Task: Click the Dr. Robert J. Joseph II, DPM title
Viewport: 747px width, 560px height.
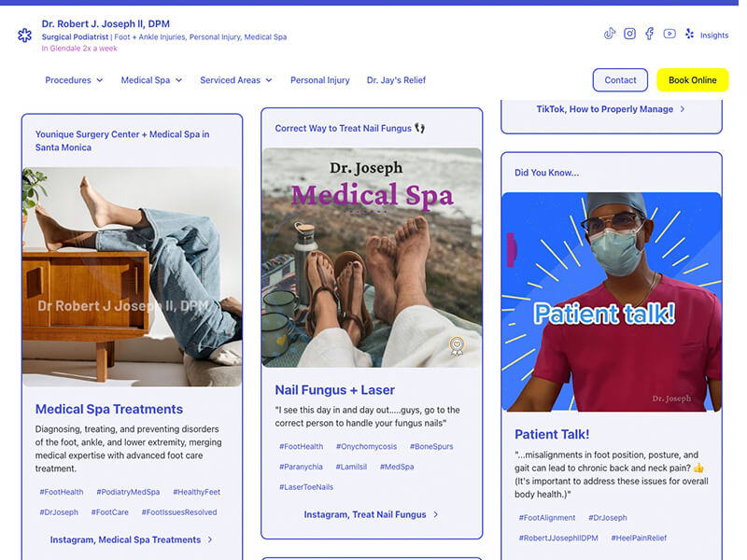Action: pos(106,24)
